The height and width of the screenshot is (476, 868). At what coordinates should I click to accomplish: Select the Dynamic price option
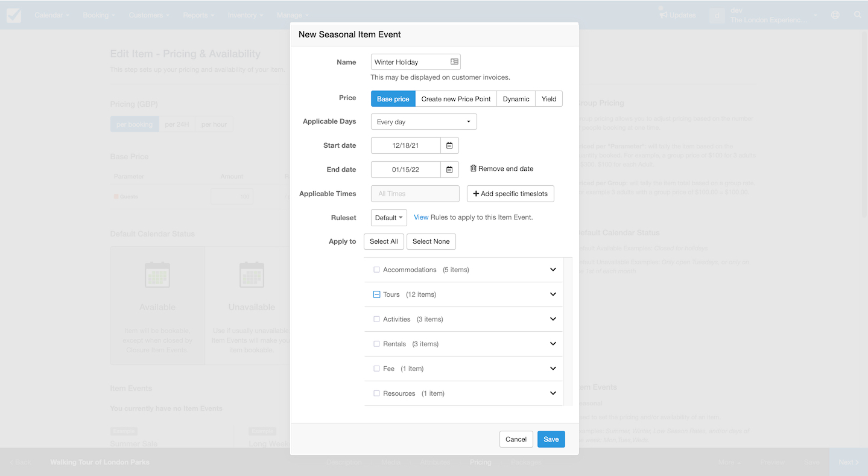[x=516, y=99]
